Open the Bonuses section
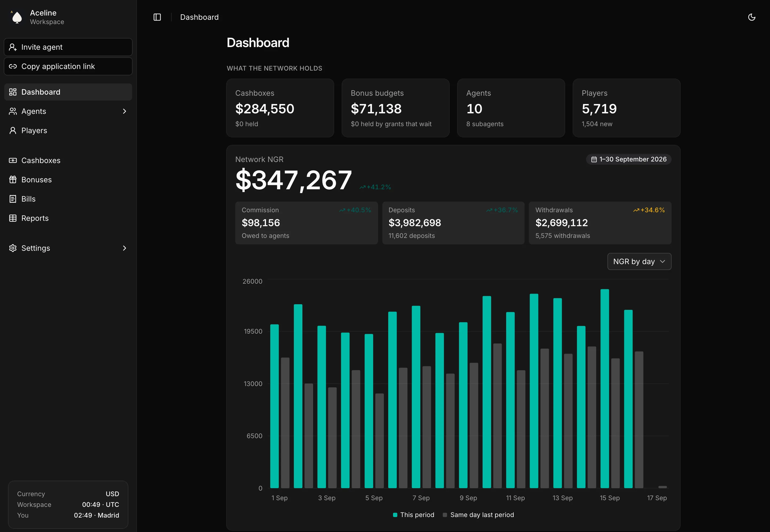Image resolution: width=770 pixels, height=532 pixels. coord(68,180)
